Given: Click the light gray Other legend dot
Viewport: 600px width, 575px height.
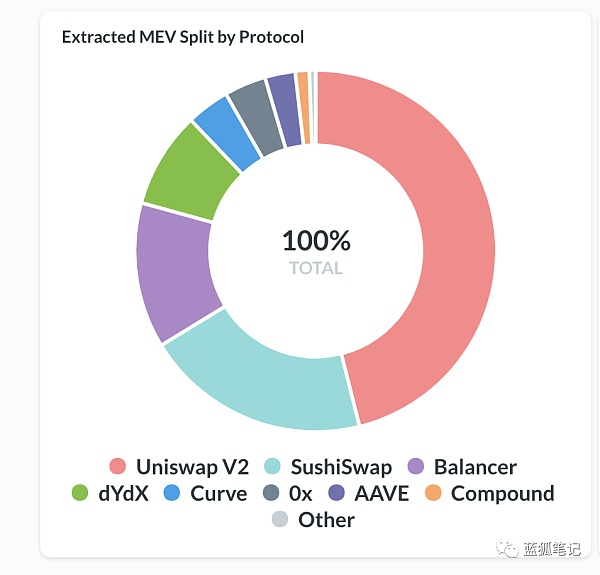Looking at the screenshot, I should pos(280,519).
